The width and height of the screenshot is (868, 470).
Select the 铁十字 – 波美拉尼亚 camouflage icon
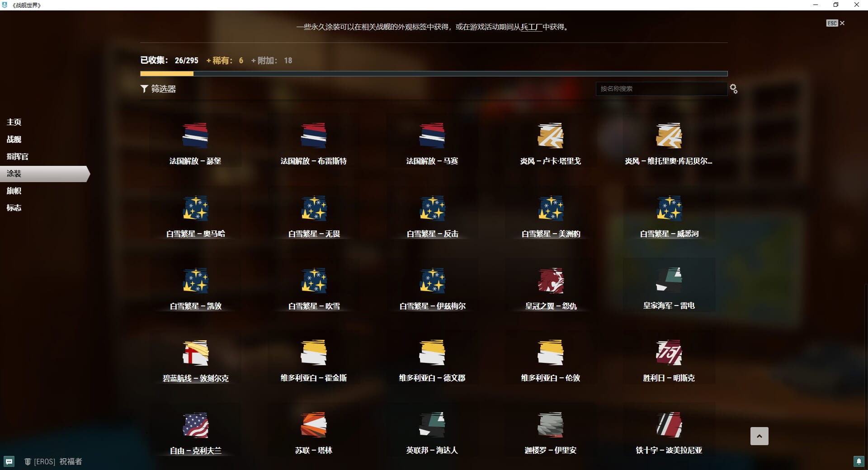tap(669, 425)
